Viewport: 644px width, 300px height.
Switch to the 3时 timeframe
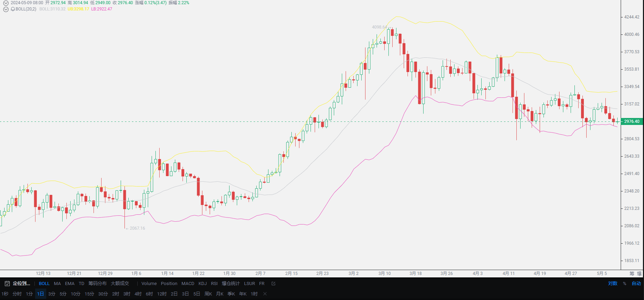(127, 294)
